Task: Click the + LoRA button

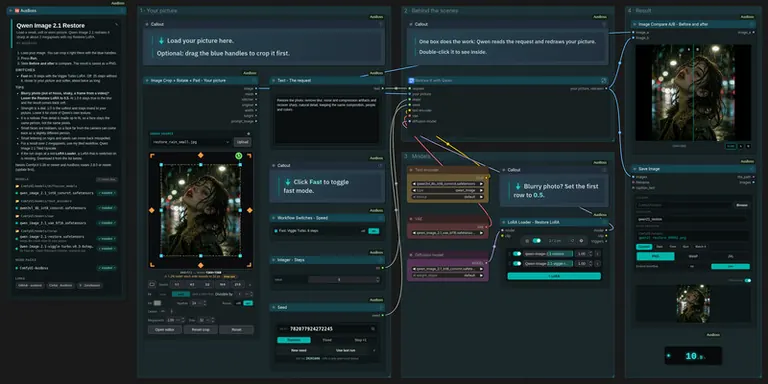Action: [x=554, y=276]
